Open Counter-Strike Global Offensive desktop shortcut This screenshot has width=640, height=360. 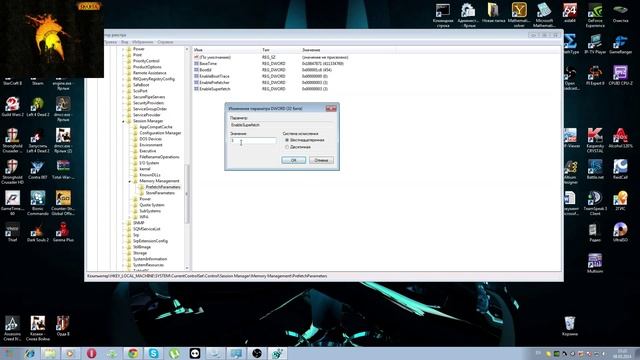pyautogui.click(x=63, y=203)
